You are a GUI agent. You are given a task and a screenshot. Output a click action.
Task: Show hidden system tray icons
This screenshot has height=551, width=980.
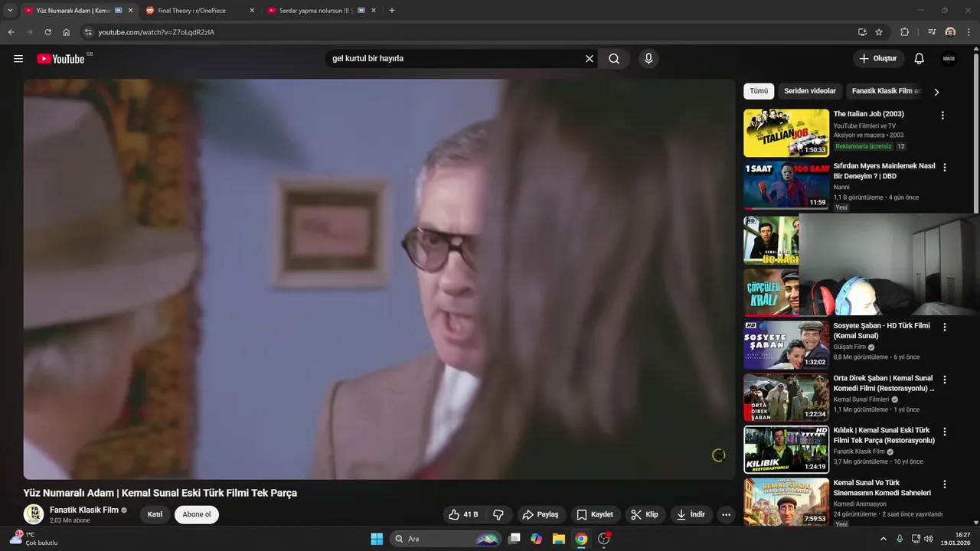[x=884, y=539]
